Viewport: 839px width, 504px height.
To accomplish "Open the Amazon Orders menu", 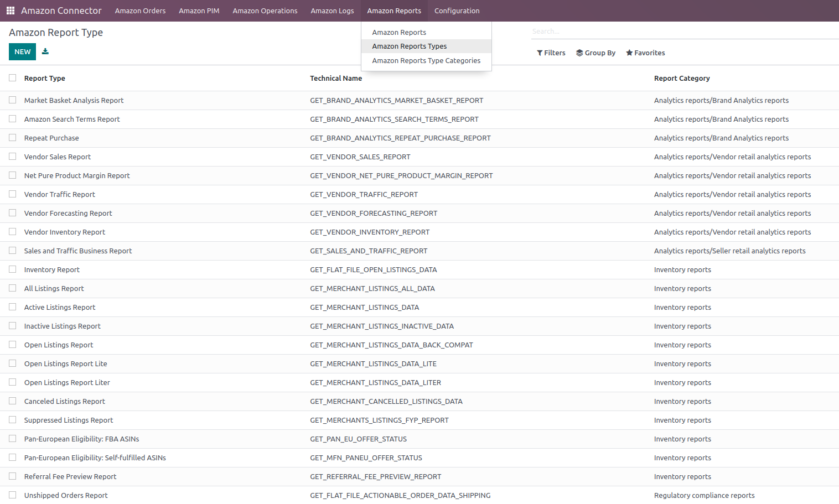I will coord(140,11).
